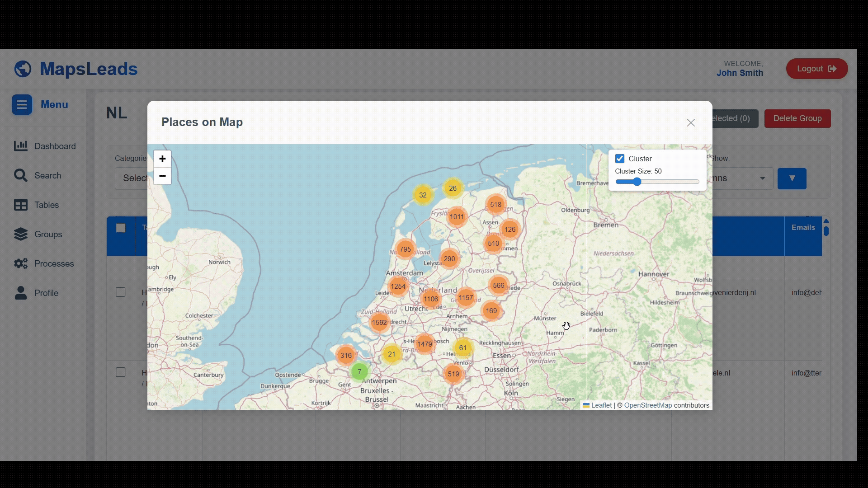Close the Places on Map dialog
This screenshot has width=868, height=488.
pyautogui.click(x=690, y=123)
